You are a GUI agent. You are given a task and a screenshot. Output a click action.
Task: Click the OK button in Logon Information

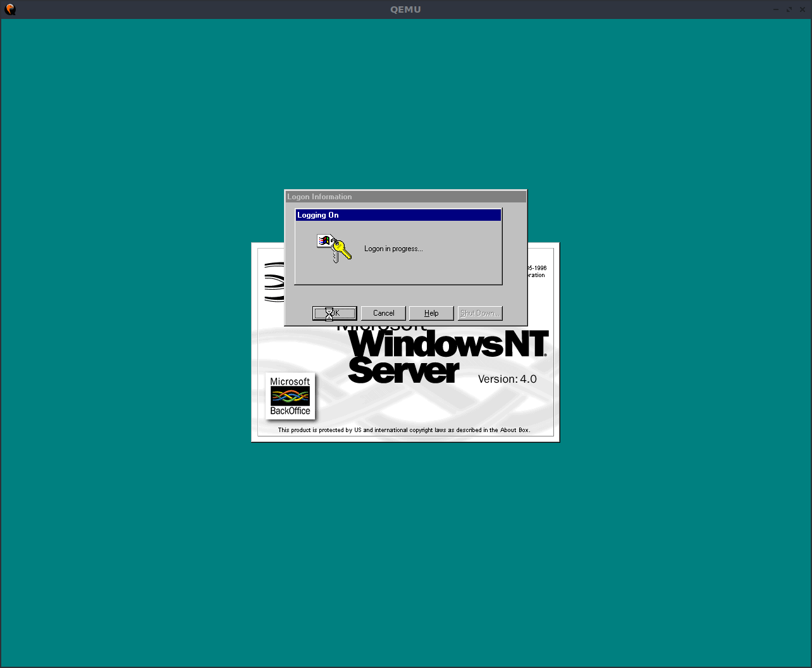335,313
